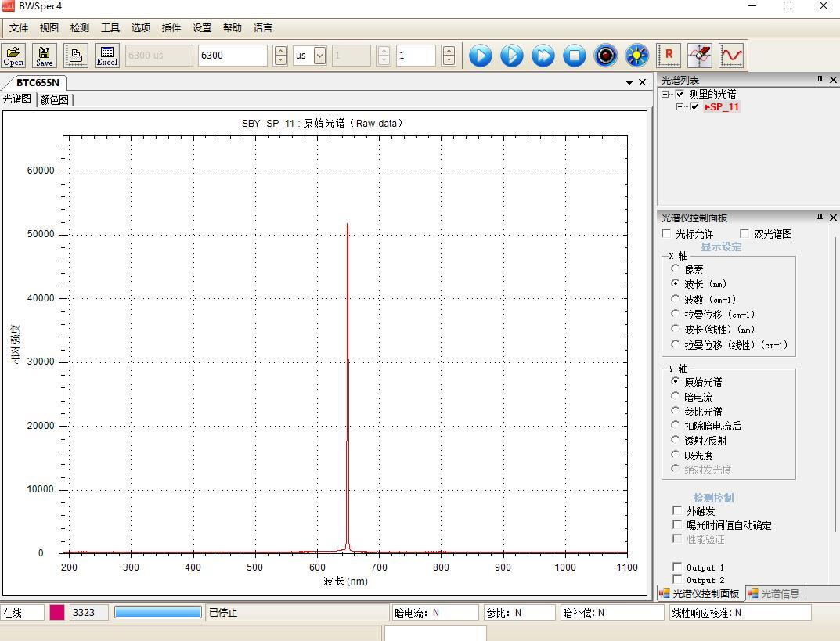This screenshot has width=840, height=641.
Task: Export data with the Excel icon
Action: tap(107, 55)
